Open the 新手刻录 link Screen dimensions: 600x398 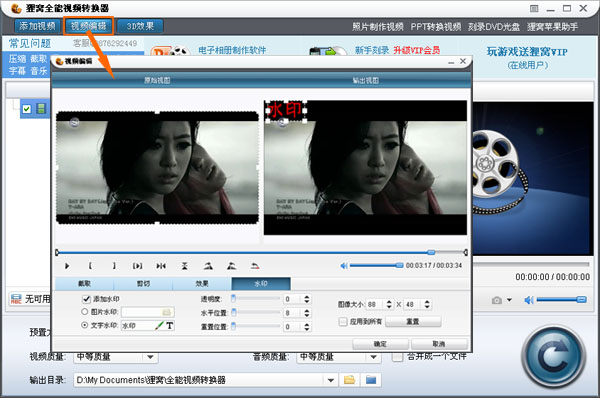[371, 50]
